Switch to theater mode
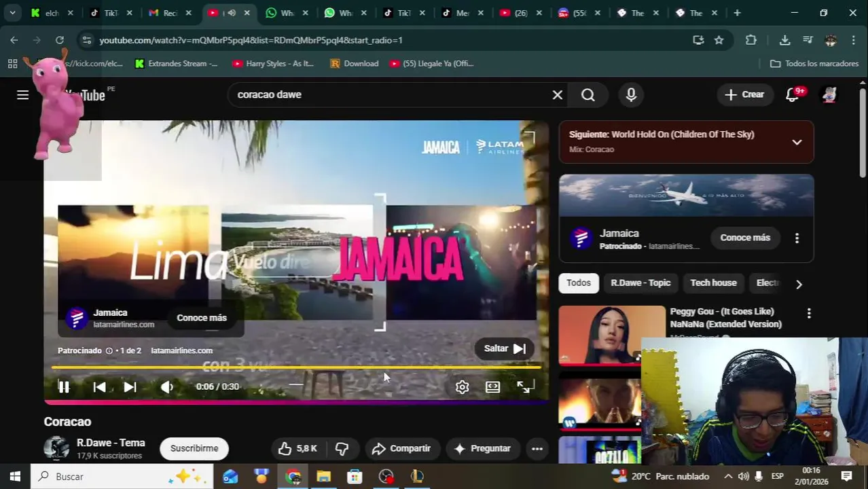This screenshot has height=489, width=868. [x=492, y=386]
